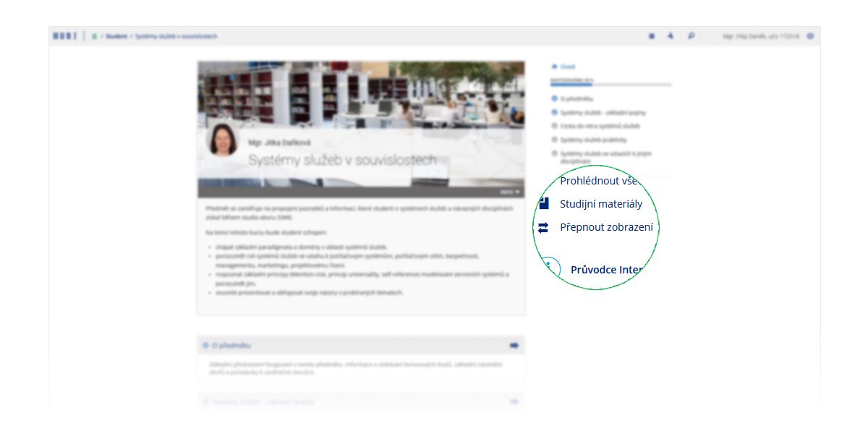The image size is (868, 434).
Task: Click the arrow icon on O předmětu section
Action: [x=514, y=346]
